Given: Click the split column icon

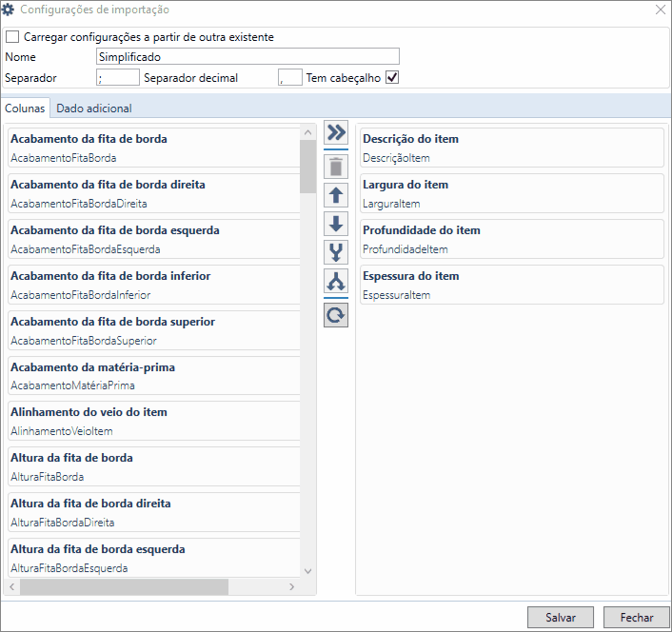Looking at the screenshot, I should 336,281.
